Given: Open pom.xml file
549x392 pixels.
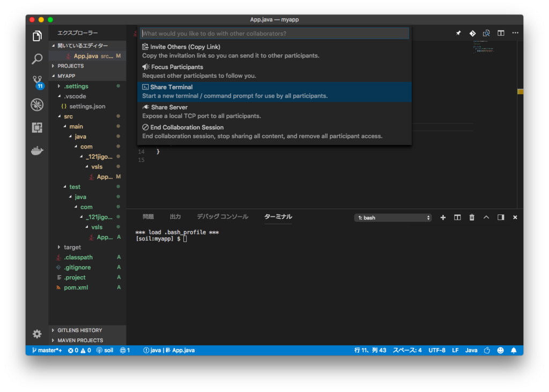Looking at the screenshot, I should 87,287.
